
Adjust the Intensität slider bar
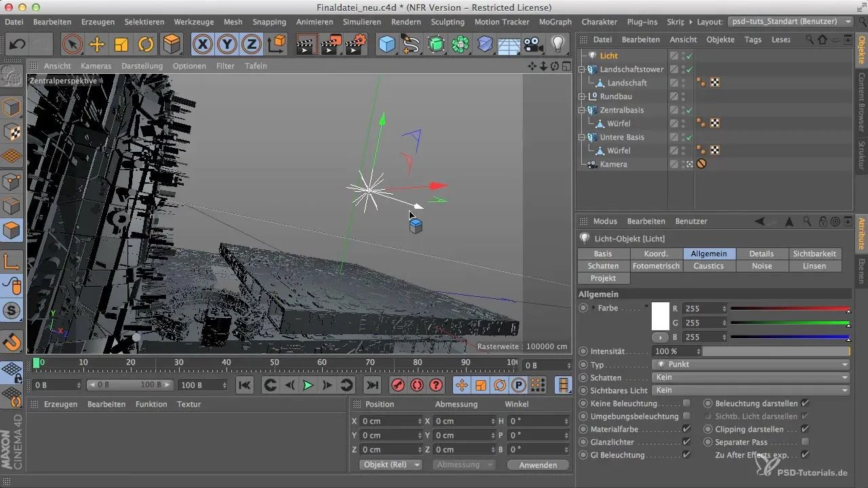[x=776, y=351]
